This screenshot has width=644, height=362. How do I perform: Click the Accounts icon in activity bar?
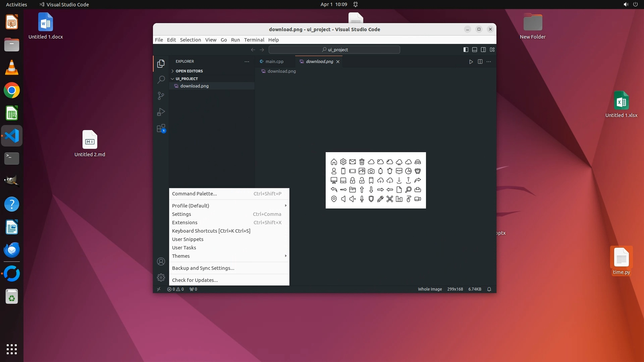(161, 261)
